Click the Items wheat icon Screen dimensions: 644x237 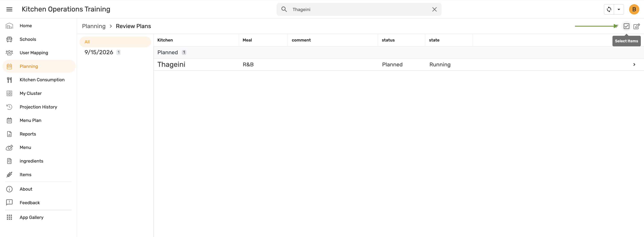(9, 175)
